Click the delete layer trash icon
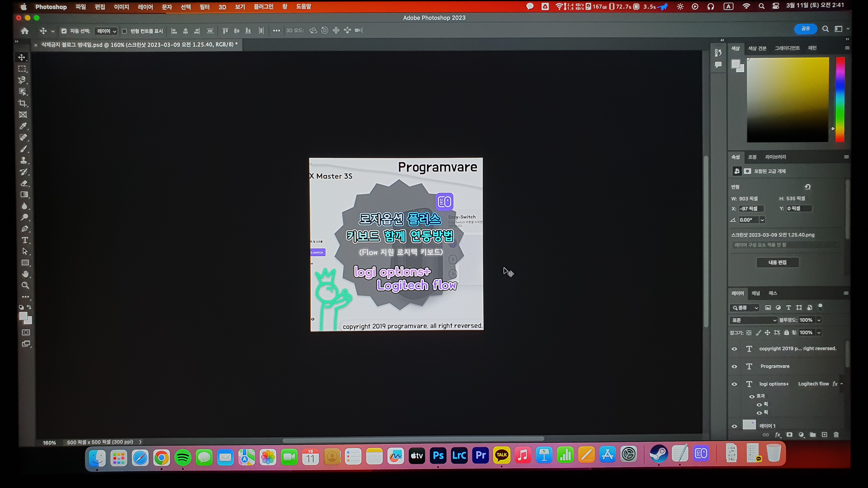The width and height of the screenshot is (868, 488). tap(836, 435)
